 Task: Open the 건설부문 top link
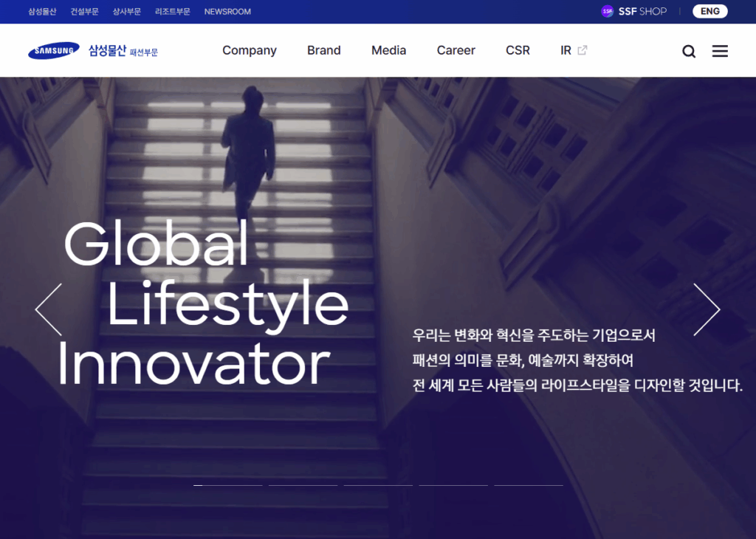tap(84, 12)
